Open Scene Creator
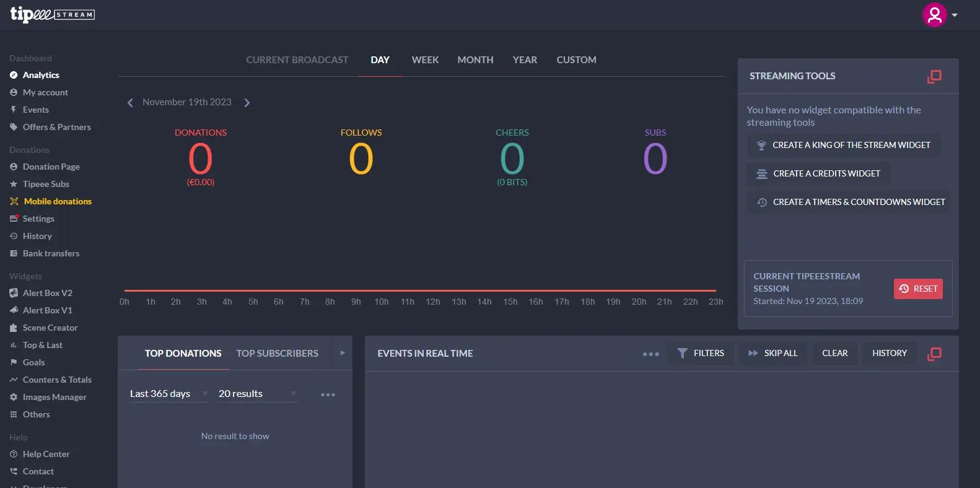Screen dimensions: 980x488 (50, 328)
